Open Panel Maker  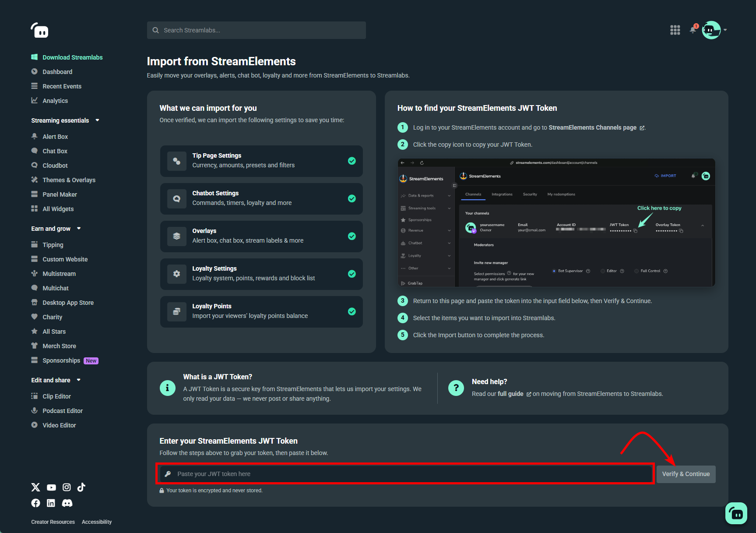coord(54,194)
